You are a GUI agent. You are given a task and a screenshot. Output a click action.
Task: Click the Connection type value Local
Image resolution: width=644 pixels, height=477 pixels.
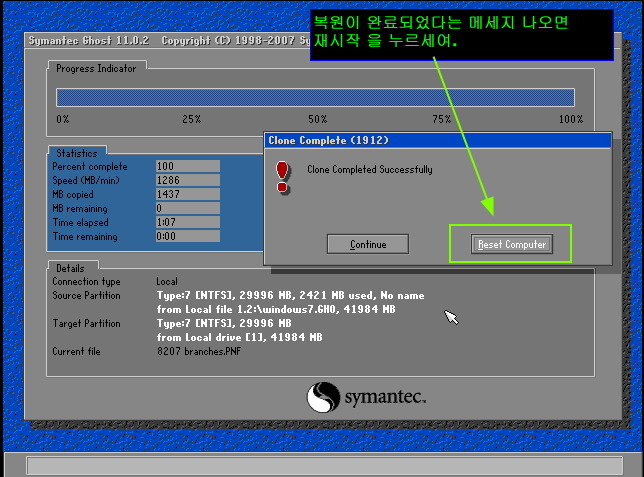pyautogui.click(x=167, y=281)
